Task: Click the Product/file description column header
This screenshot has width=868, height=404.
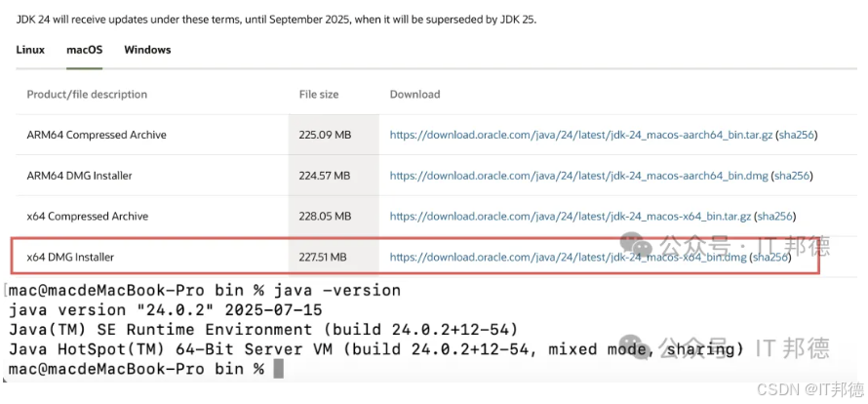Action: (87, 95)
